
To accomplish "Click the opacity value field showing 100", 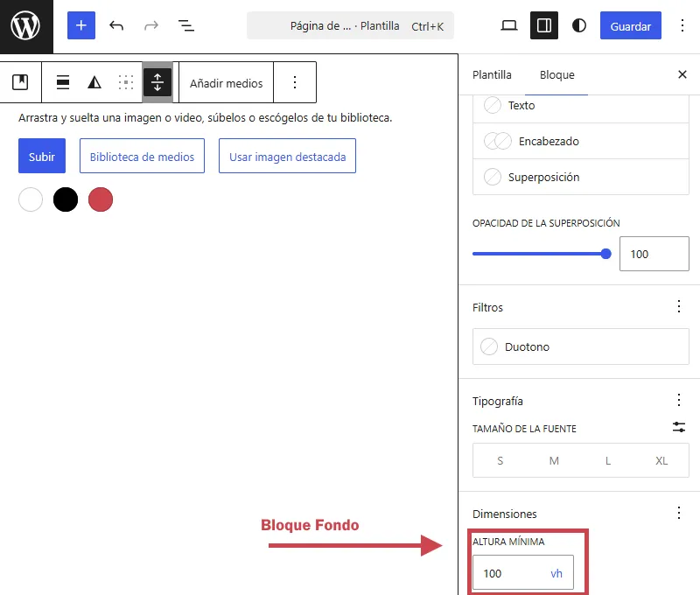I will [654, 254].
